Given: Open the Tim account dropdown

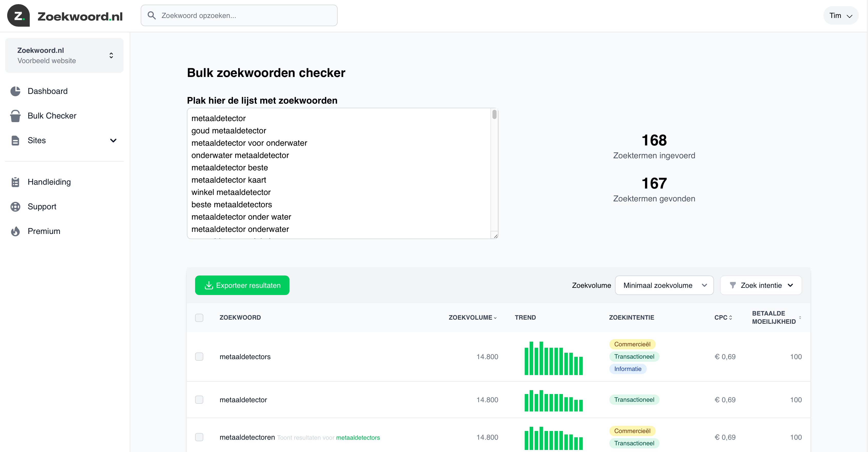Looking at the screenshot, I should click(840, 15).
